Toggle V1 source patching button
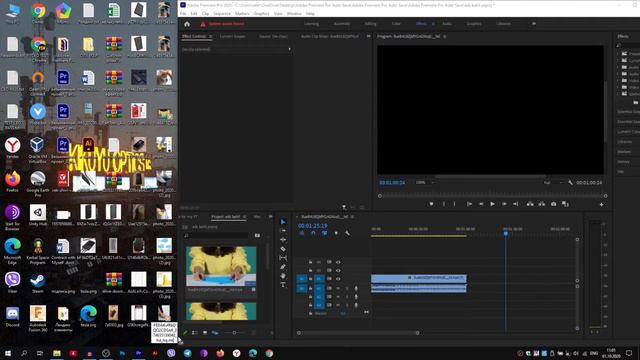 pyautogui.click(x=302, y=279)
